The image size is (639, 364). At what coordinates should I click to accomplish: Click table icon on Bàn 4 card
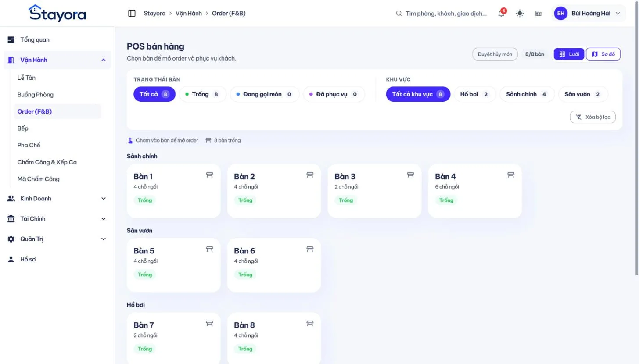point(511,175)
